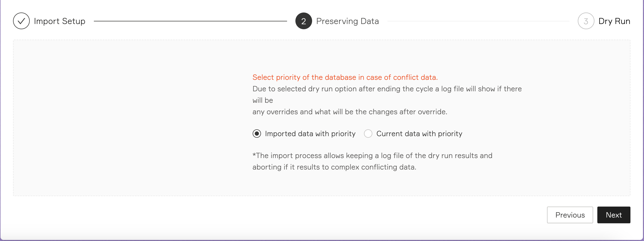Click the "Imported data with priority" label text
644x241 pixels.
(x=310, y=134)
